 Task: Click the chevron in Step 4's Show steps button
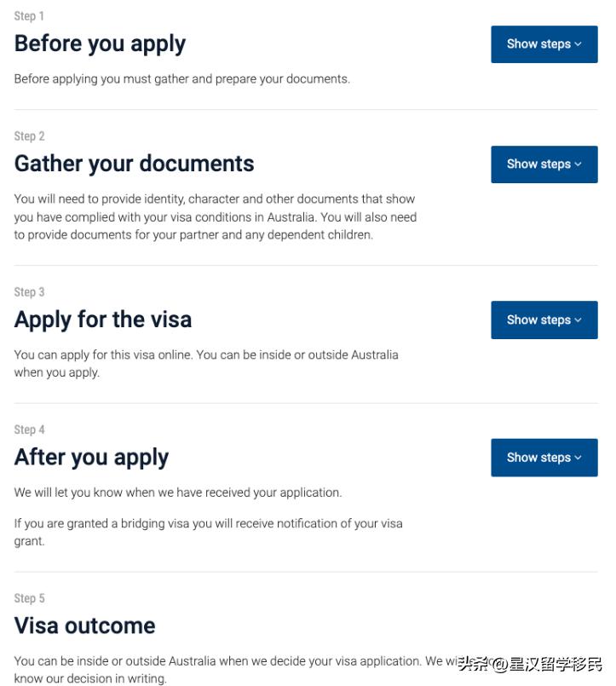click(579, 458)
